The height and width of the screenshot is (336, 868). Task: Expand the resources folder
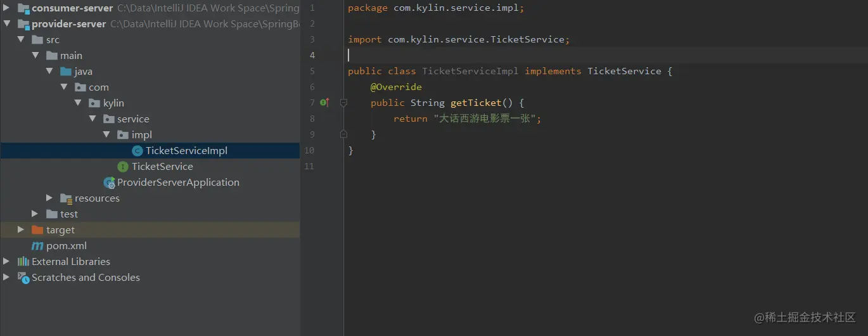pyautogui.click(x=49, y=198)
